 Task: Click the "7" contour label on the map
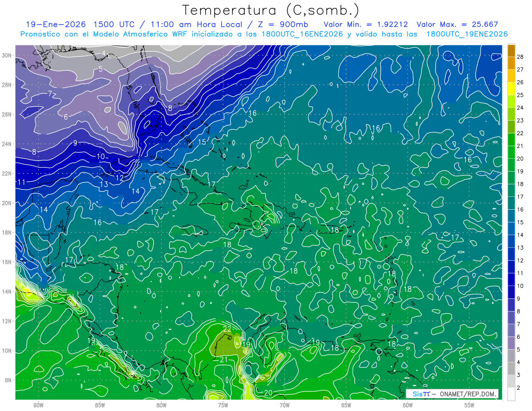pos(50,94)
